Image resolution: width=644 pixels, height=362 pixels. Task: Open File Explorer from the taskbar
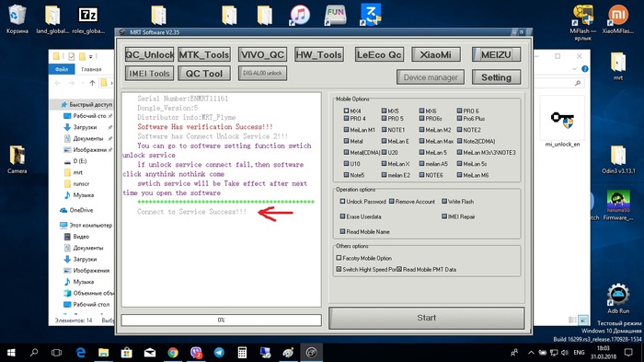pyautogui.click(x=103, y=353)
